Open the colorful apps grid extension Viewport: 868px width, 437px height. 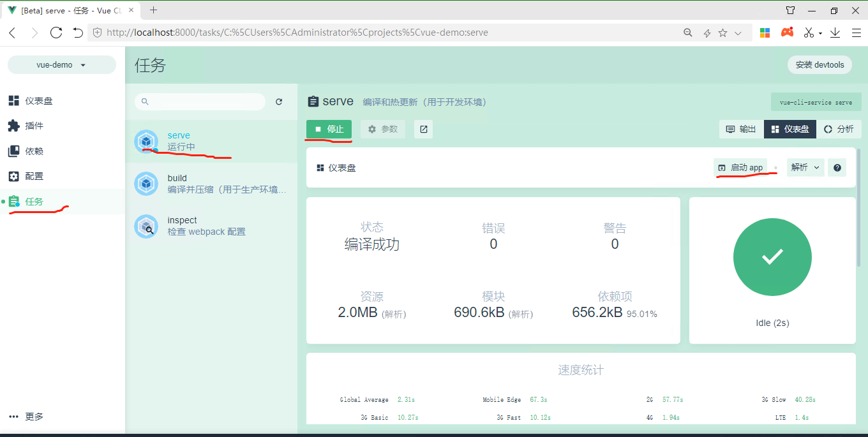pyautogui.click(x=765, y=33)
